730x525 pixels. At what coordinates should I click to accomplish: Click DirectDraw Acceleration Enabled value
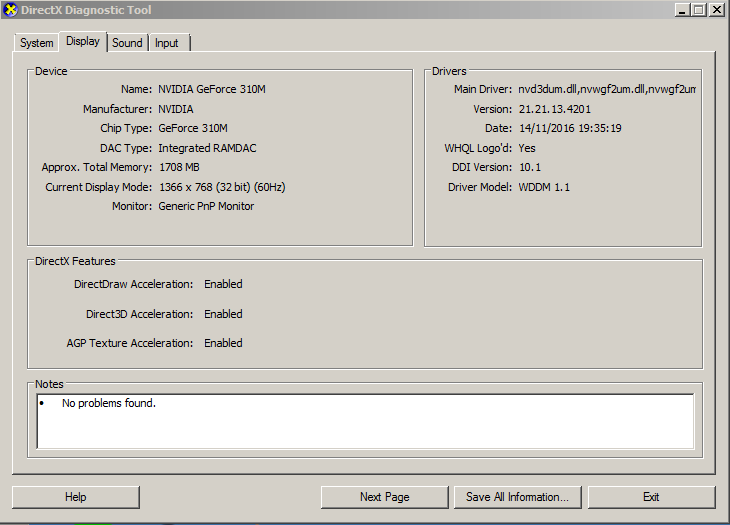223,284
